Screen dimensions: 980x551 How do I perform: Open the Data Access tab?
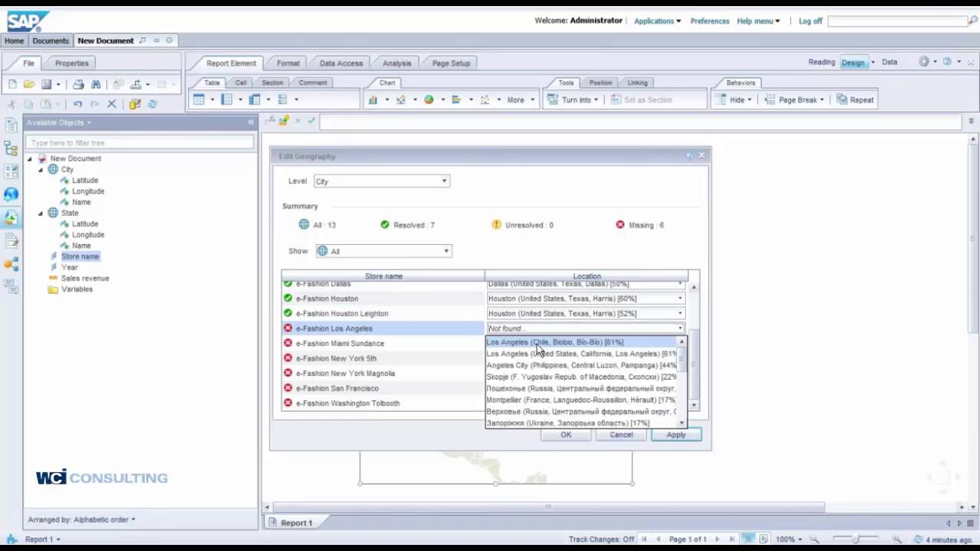pyautogui.click(x=341, y=64)
